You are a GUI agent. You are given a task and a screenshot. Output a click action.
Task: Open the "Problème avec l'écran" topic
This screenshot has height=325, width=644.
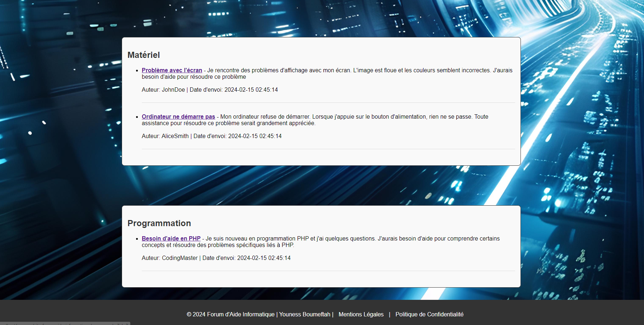click(172, 70)
